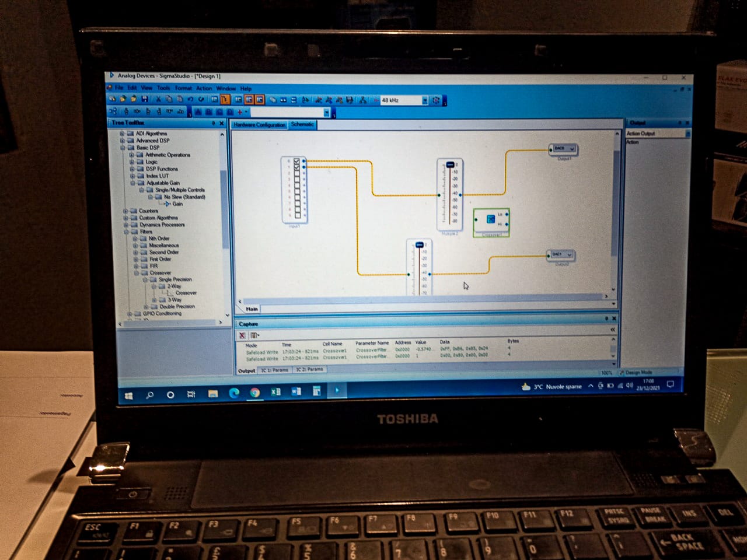747x560 pixels.
Task: Click the lower volume slider handle
Action: click(x=419, y=245)
